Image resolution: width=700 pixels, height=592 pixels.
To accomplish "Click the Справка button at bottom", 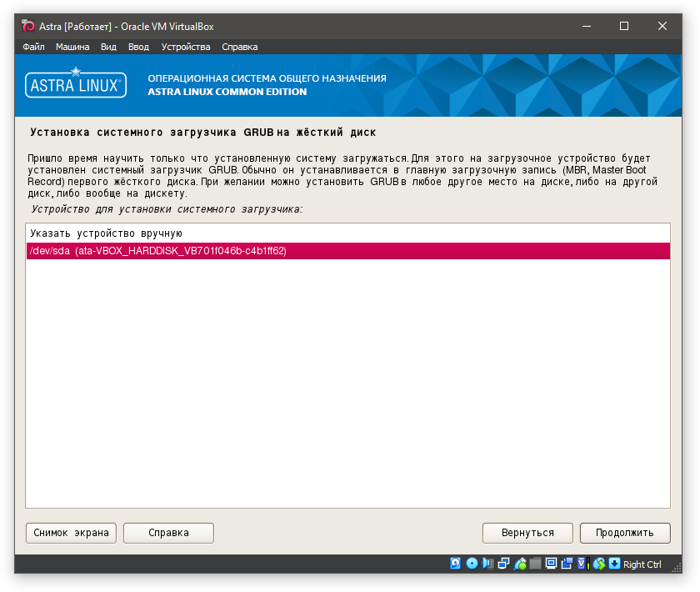I will [168, 533].
